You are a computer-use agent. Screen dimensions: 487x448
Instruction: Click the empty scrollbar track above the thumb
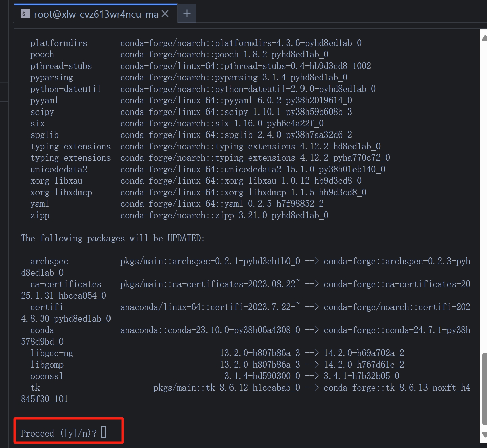484,196
